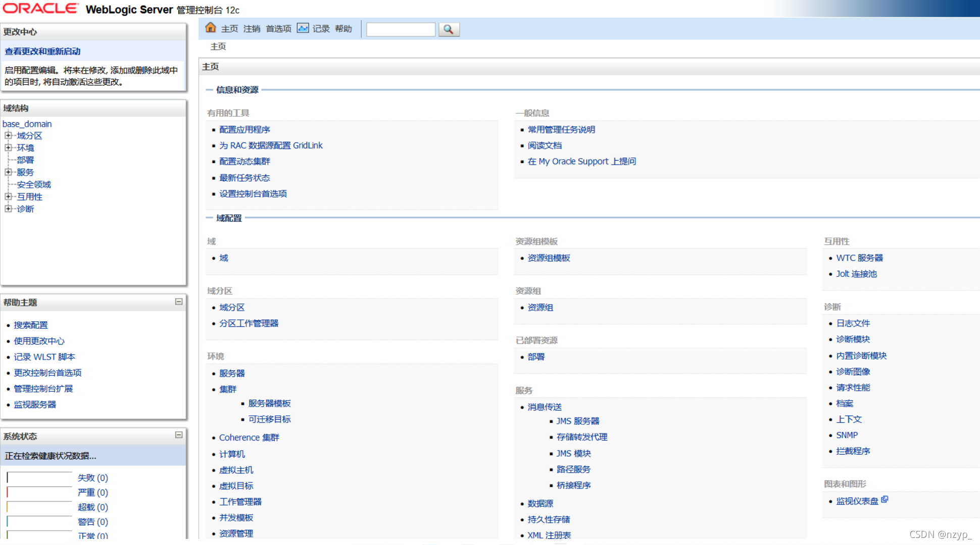Viewport: 980px width, 545px height.
Task: Open JMS 模块 link
Action: (574, 454)
